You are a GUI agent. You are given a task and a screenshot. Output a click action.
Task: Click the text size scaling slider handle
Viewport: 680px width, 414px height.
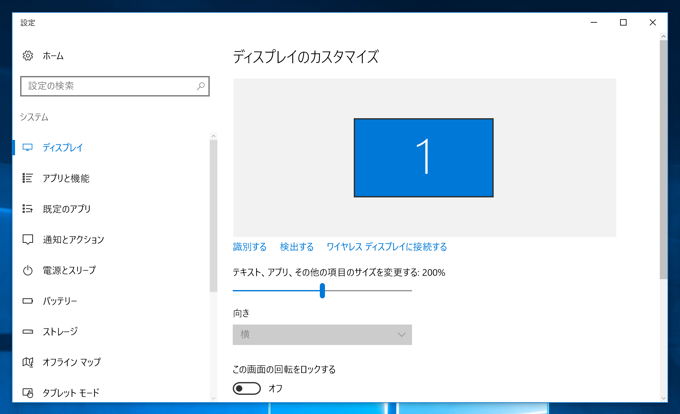click(322, 290)
